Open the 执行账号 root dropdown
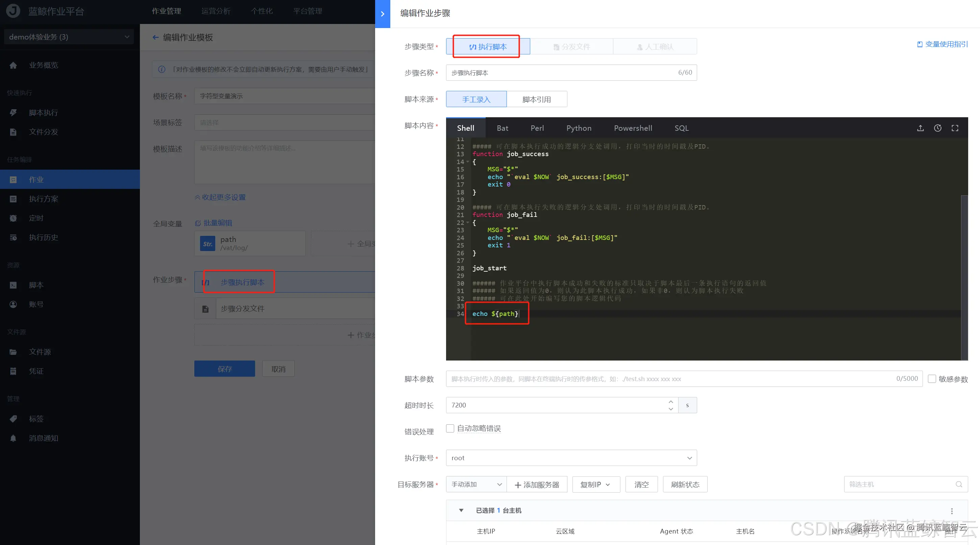 (571, 458)
